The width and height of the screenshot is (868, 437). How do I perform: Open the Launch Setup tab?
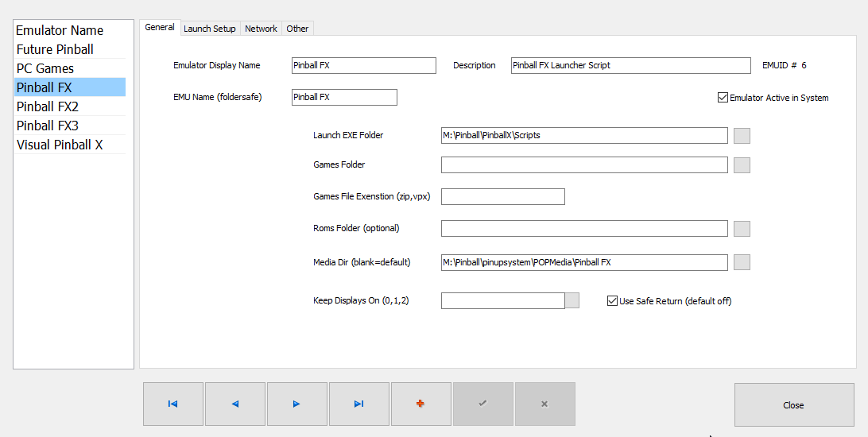[x=210, y=29]
